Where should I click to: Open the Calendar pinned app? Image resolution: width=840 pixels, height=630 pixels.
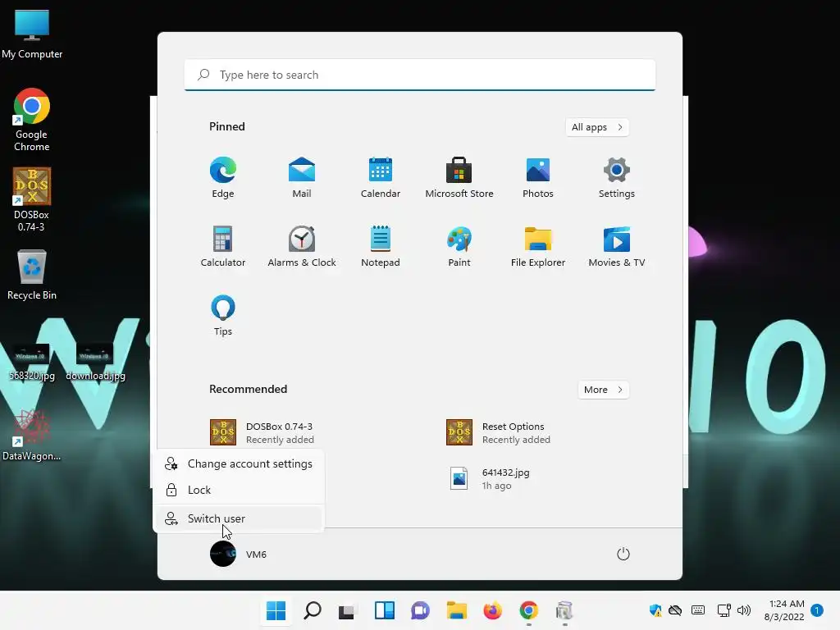(381, 177)
